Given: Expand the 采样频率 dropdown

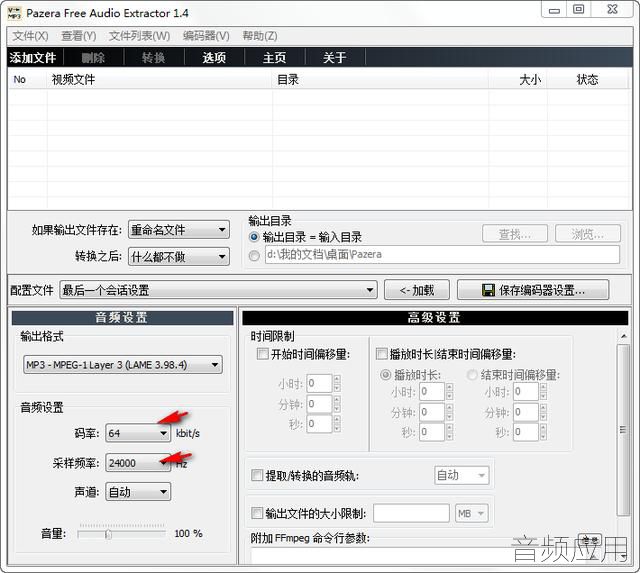Looking at the screenshot, I should [x=138, y=463].
